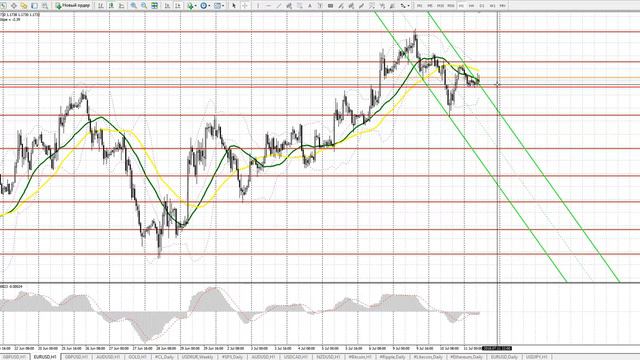Open the #SPX,Daily chart tab
Image resolution: width=640 pixels, height=360 pixels.
tap(232, 357)
